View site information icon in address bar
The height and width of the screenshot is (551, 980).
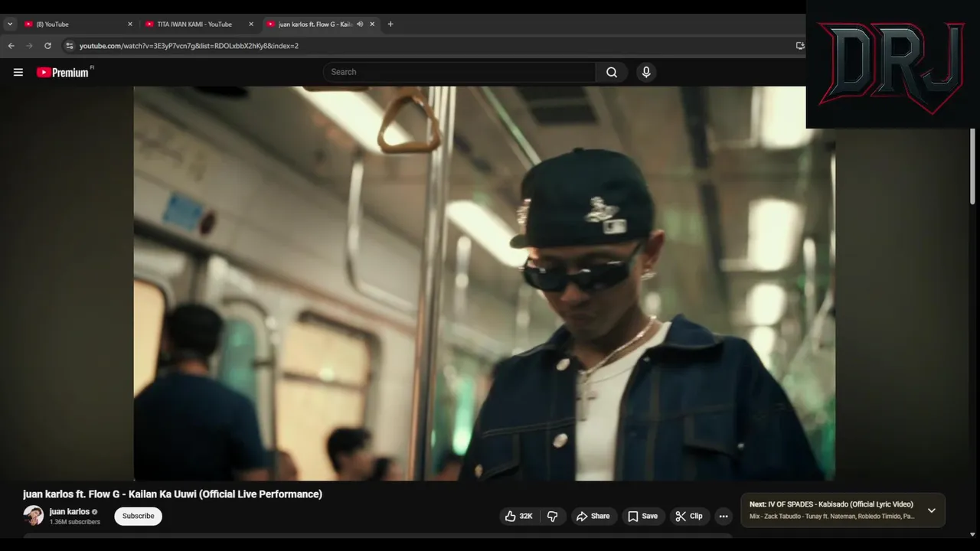(x=70, y=46)
